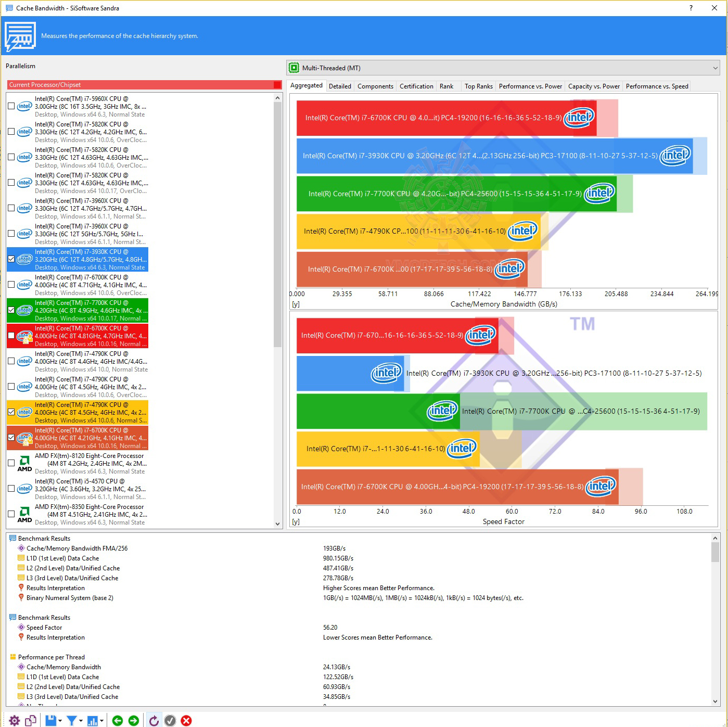
Task: Click the AMD logo of the FX-8120 row
Action: (24, 463)
